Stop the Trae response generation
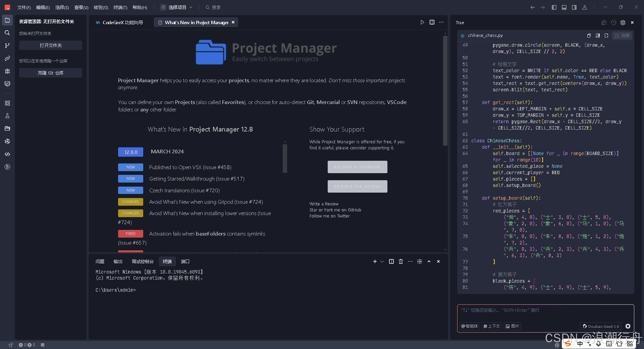The height and width of the screenshot is (349, 644). pos(628,326)
